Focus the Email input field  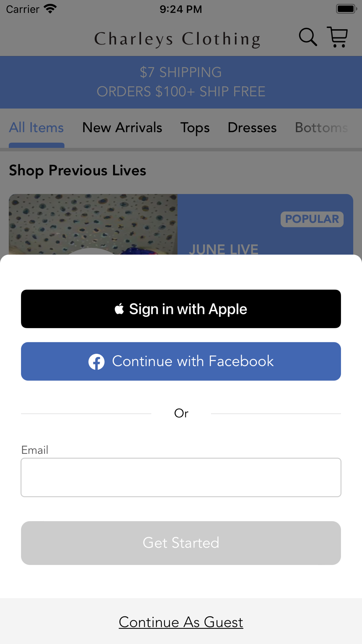tap(181, 477)
